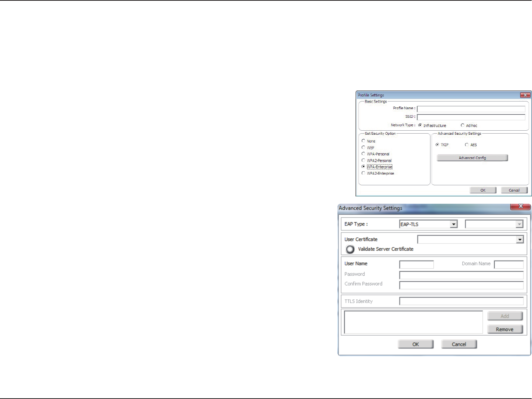Close the Profile Settings window
This screenshot has height=399, width=532.
tap(525, 95)
